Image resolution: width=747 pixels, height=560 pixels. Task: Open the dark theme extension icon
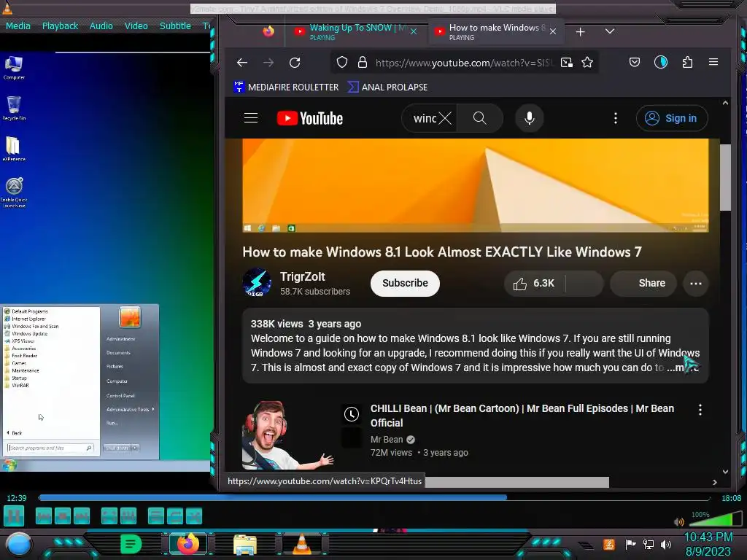[661, 62]
